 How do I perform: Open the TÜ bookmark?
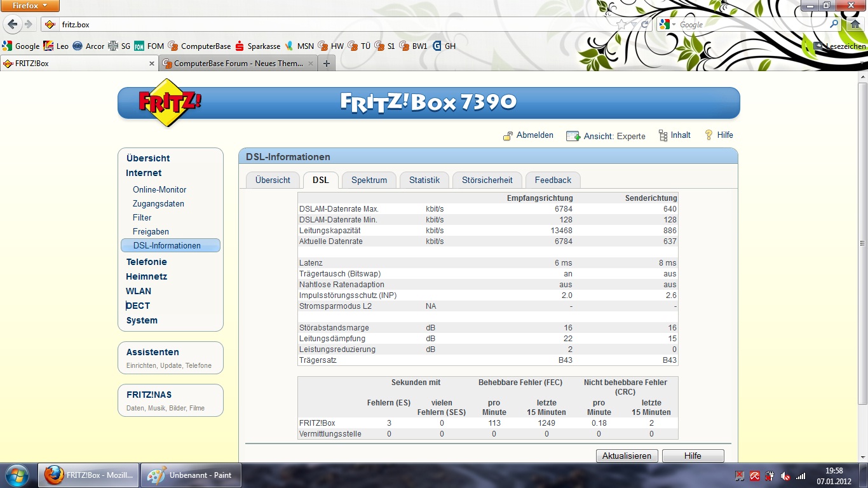[x=359, y=46]
